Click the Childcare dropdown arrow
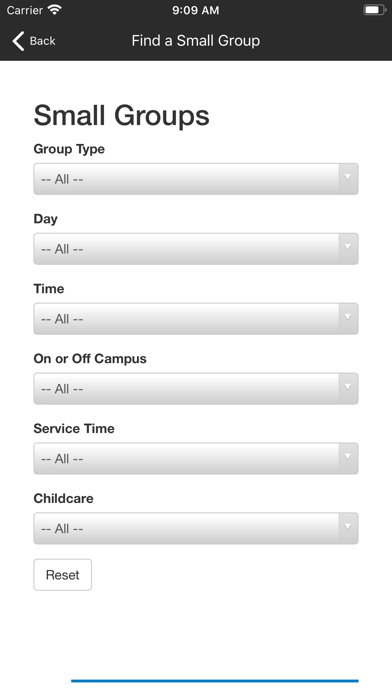 [348, 527]
